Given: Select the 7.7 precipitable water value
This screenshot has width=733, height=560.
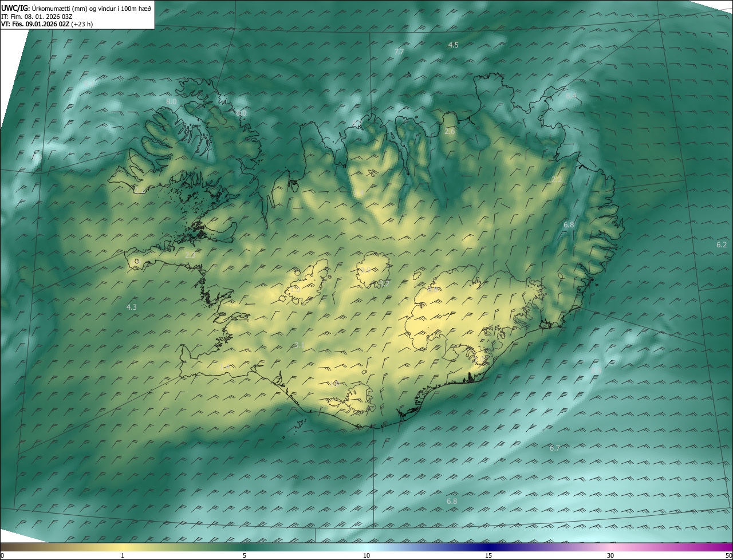Looking at the screenshot, I should pos(399,52).
